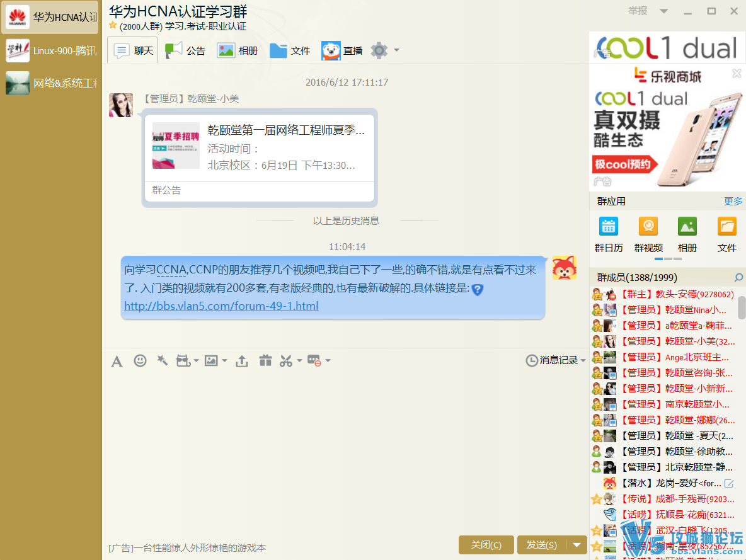This screenshot has height=560, width=746.
Task: Open the 公告 announcements tab
Action: pos(185,50)
